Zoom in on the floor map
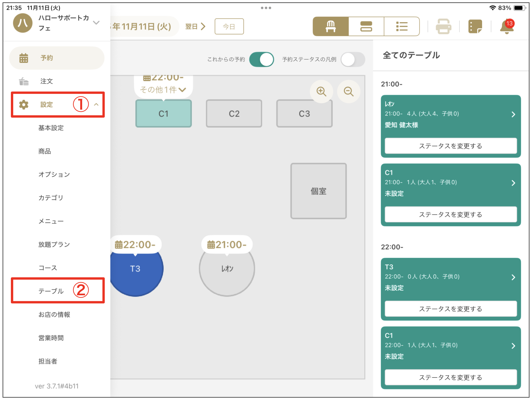 (x=321, y=91)
